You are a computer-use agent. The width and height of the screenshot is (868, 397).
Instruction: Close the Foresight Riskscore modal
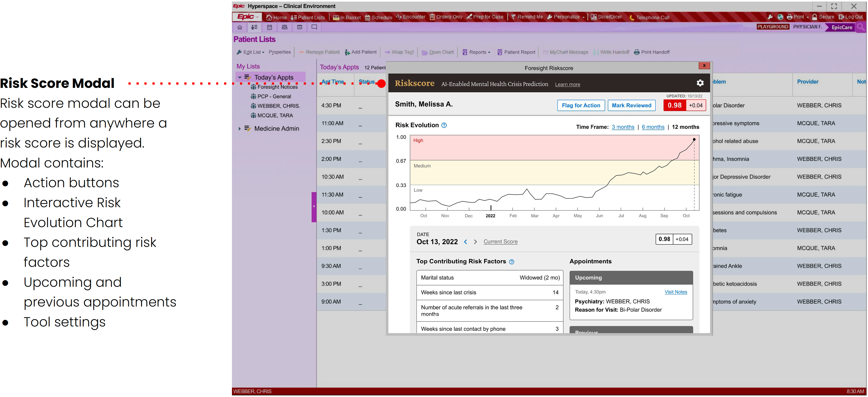point(704,66)
